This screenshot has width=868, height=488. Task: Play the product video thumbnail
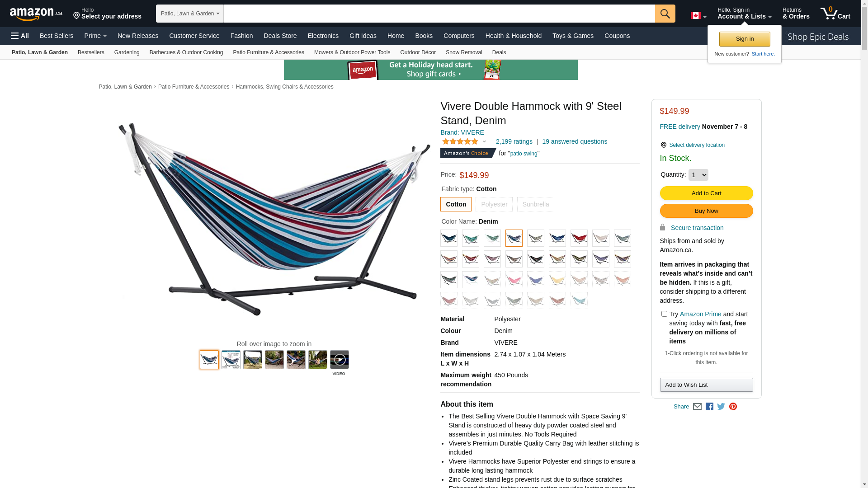(x=340, y=360)
